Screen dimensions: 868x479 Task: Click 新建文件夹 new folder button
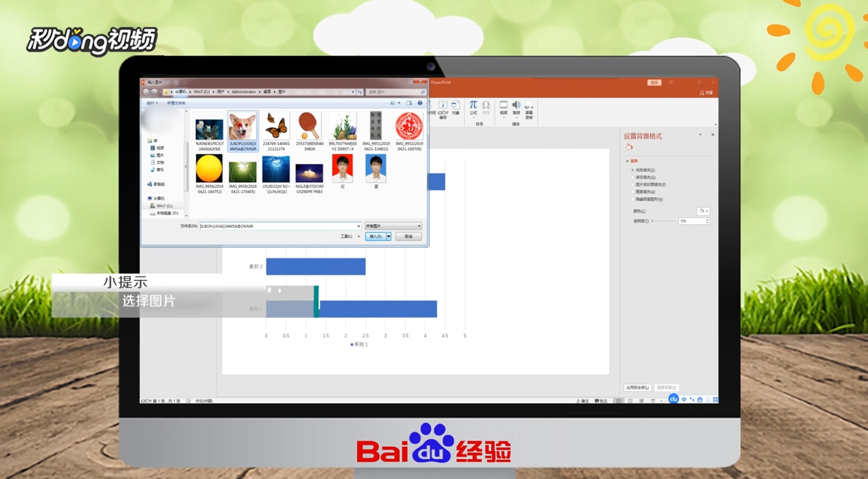click(x=176, y=103)
